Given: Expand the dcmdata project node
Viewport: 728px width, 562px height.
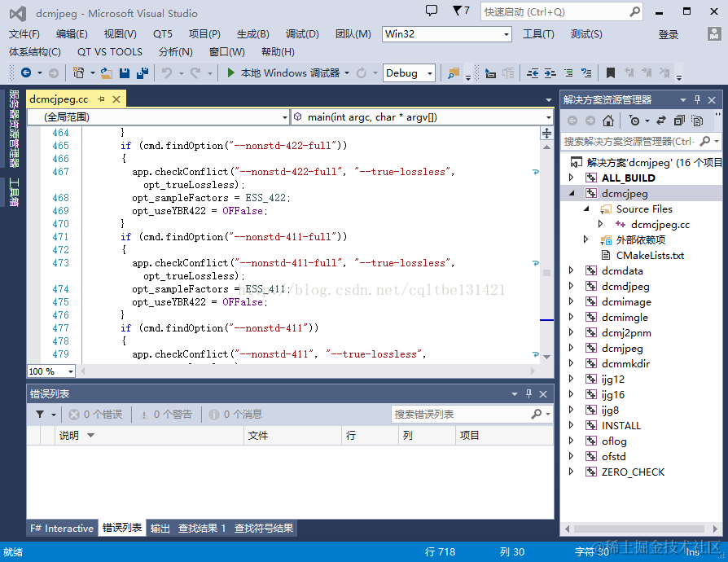Looking at the screenshot, I should pos(571,270).
